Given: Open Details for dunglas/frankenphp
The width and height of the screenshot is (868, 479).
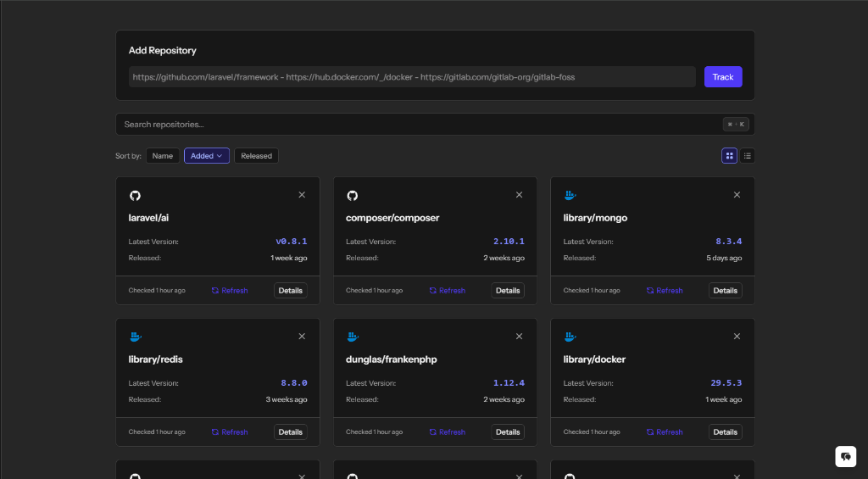Looking at the screenshot, I should pos(508,432).
